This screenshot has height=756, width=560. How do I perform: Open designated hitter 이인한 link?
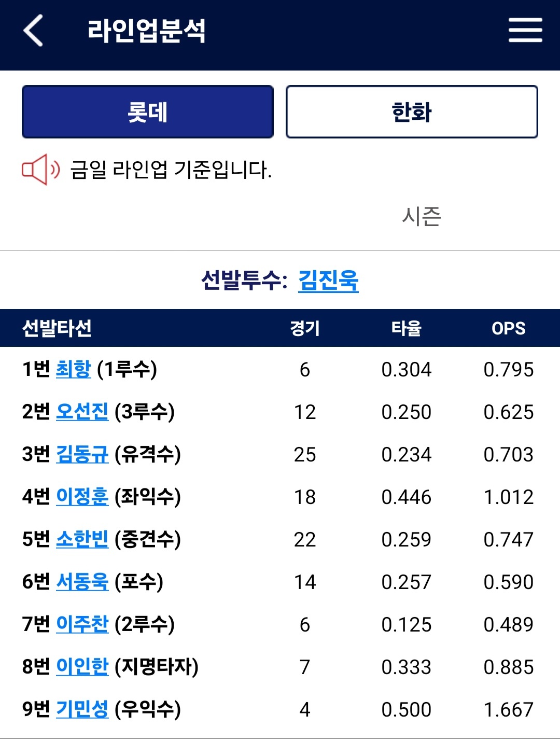tap(82, 667)
